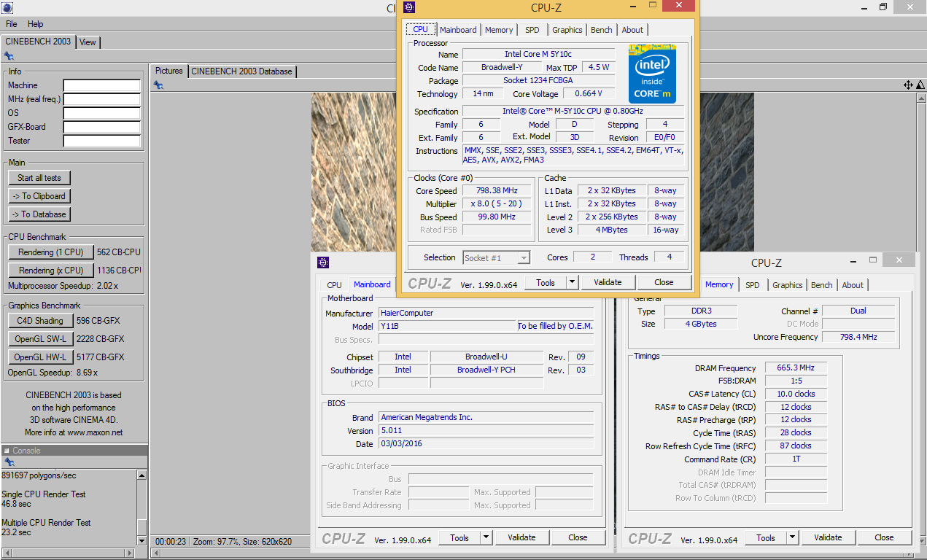
Task: Click the CPU-Z icon in the front window's title bar
Action: [x=410, y=7]
